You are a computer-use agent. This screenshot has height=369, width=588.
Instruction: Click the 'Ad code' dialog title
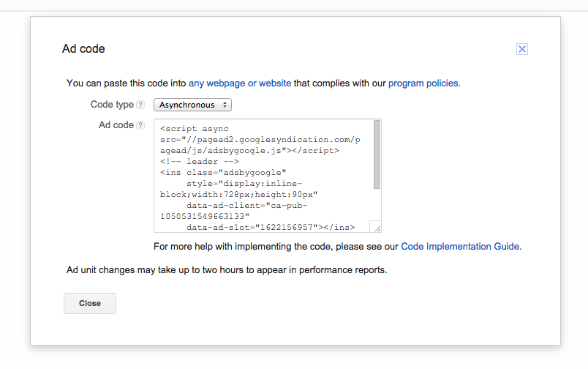click(83, 49)
